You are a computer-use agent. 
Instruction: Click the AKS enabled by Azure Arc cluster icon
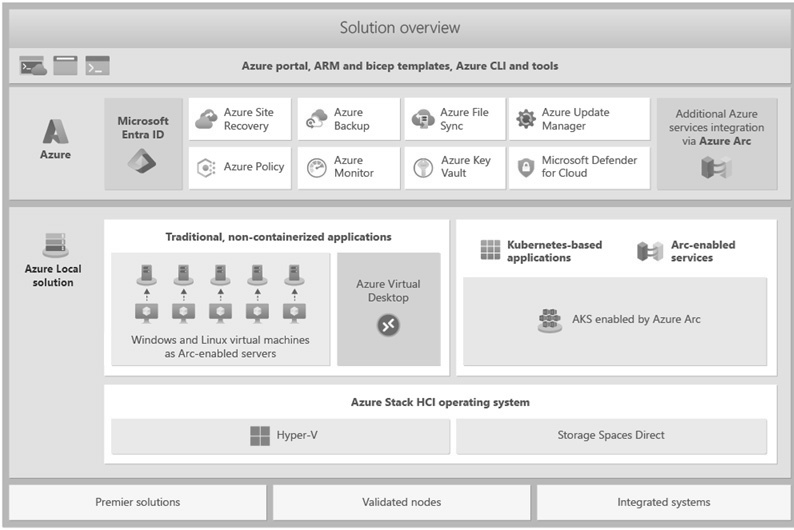(550, 320)
